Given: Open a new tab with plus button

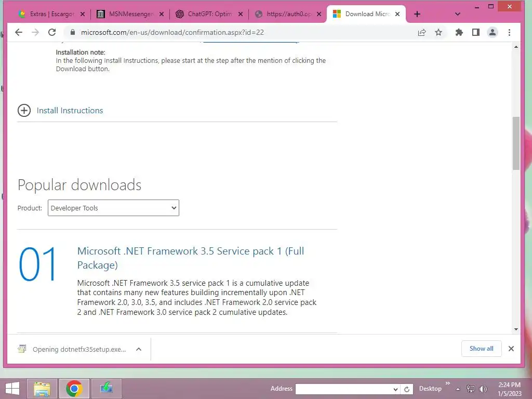Looking at the screenshot, I should [x=417, y=14].
